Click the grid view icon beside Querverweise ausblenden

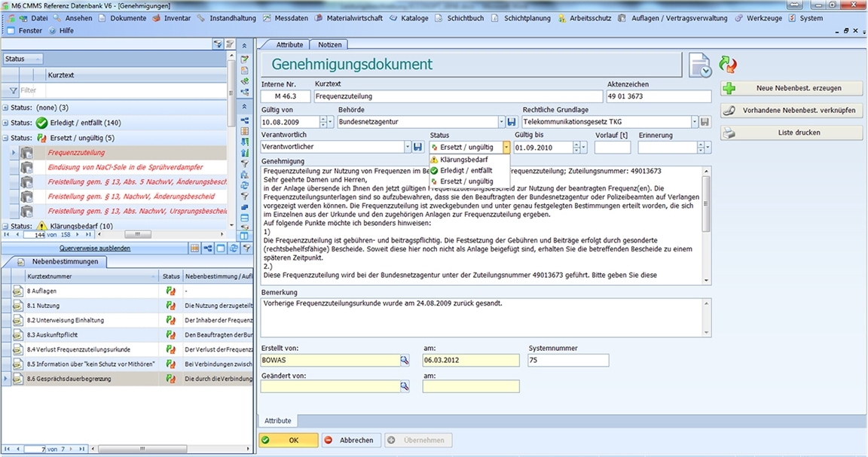tap(195, 248)
